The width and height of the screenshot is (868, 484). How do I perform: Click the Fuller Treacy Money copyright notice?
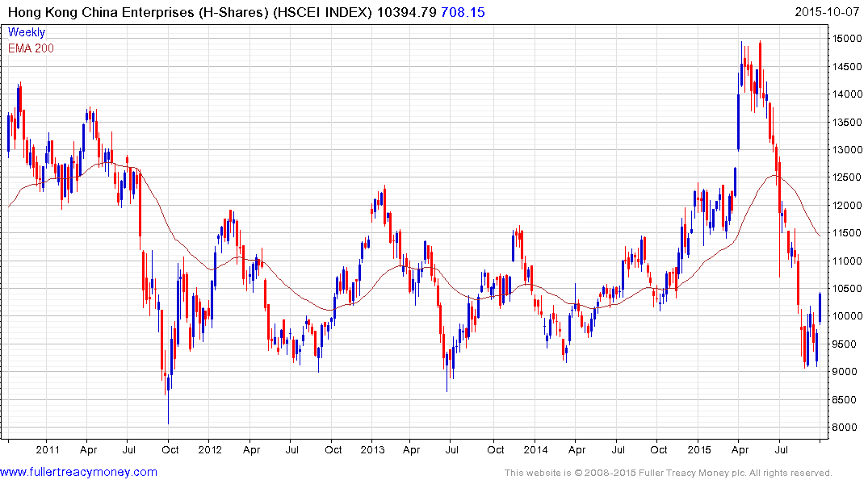point(668,473)
